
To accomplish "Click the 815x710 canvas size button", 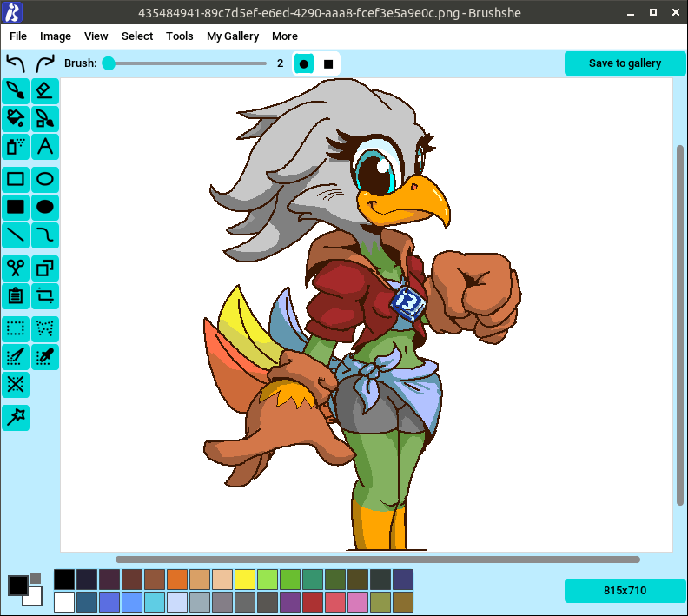I will point(625,591).
